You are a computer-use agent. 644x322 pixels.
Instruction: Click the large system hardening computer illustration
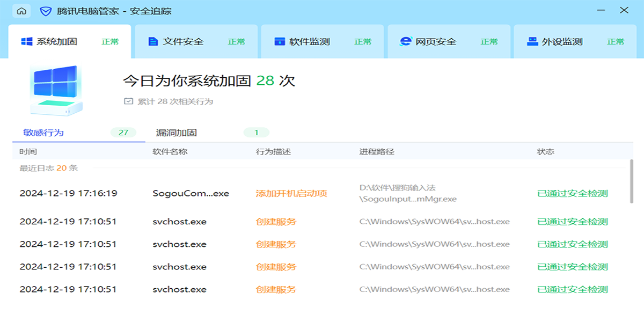56,90
